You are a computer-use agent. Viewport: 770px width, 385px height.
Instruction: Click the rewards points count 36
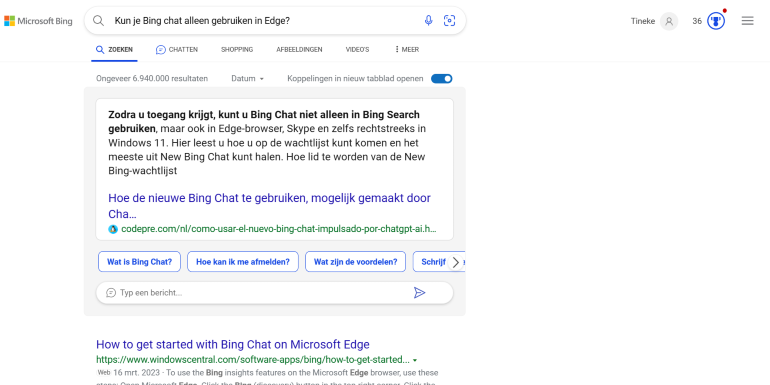click(x=697, y=21)
